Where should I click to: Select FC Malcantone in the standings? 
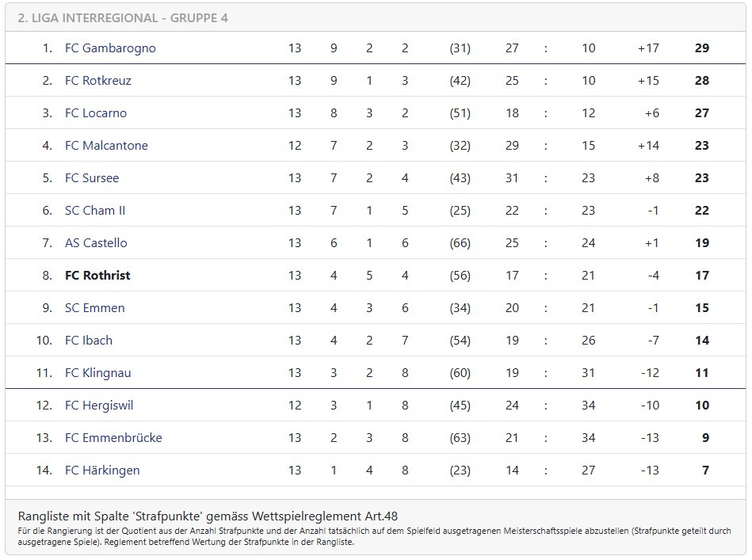pos(106,146)
